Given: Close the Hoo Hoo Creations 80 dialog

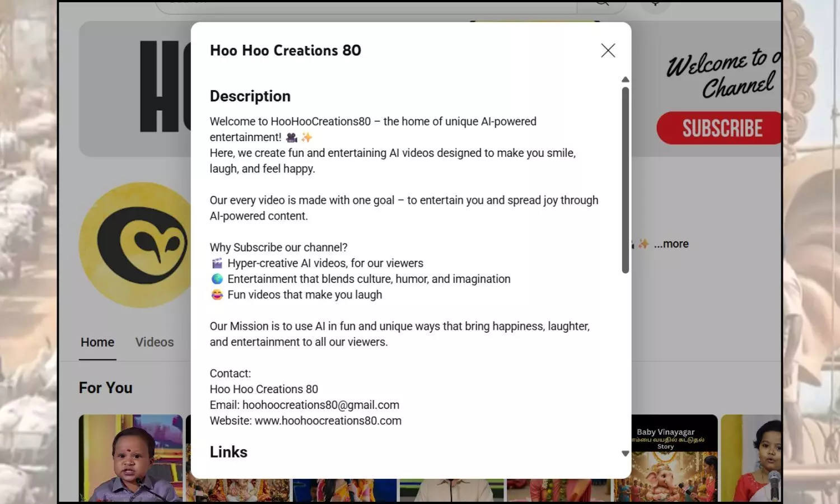Looking at the screenshot, I should [x=608, y=50].
